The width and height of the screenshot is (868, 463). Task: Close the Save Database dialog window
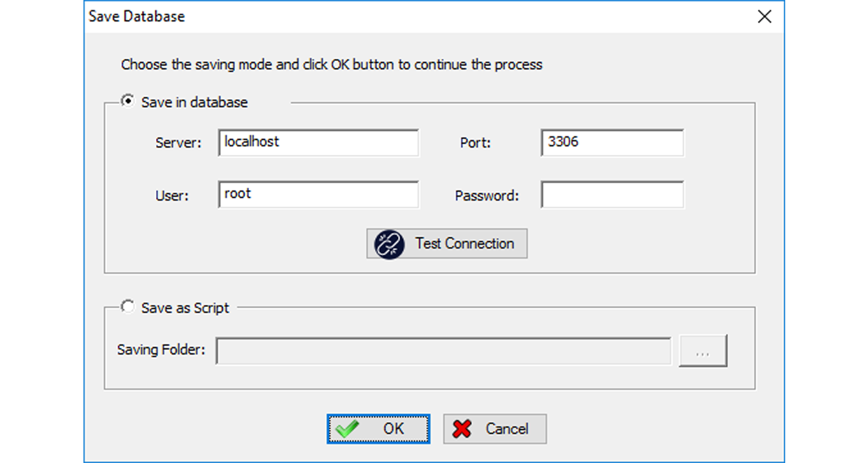coord(764,17)
